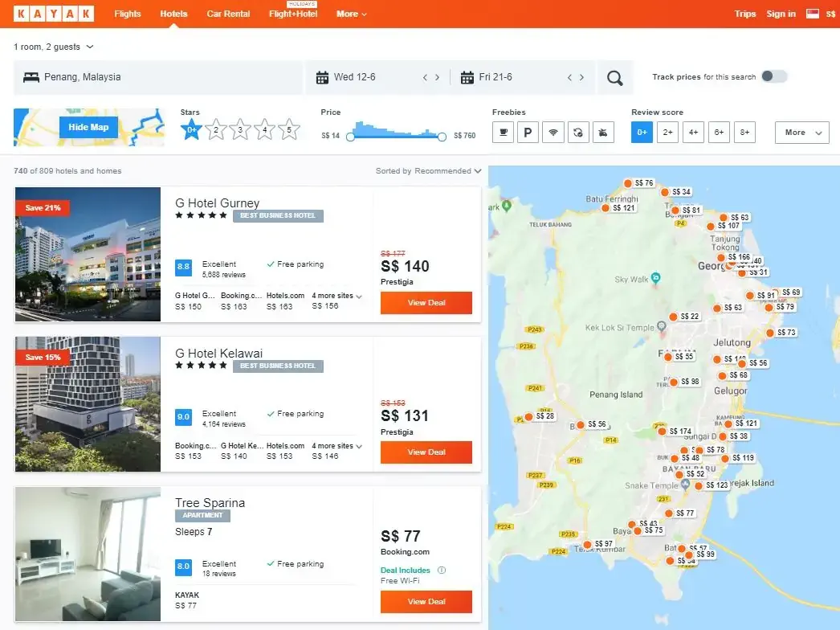
Task: Click the Hide Map button
Action: click(x=88, y=127)
